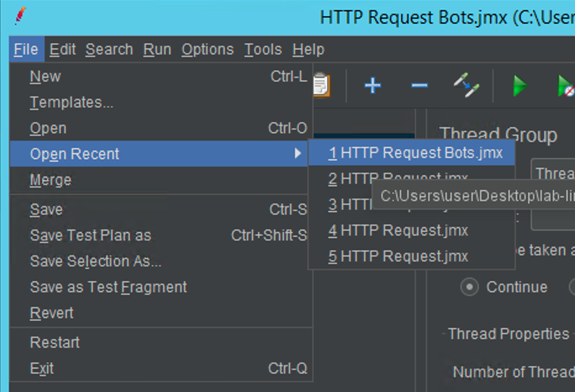Click the green Start run icon
575x392 pixels.
[520, 86]
